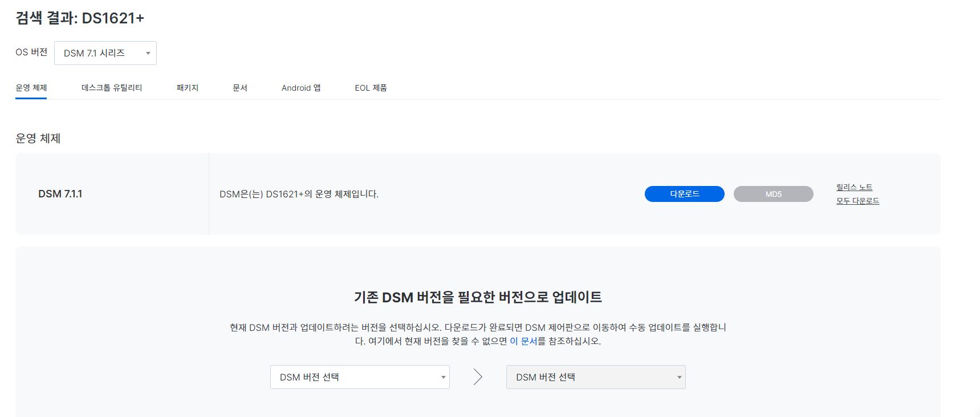Click the blue 다운로드 button for DSM 7.1.1
The image size is (980, 417).
pos(684,194)
